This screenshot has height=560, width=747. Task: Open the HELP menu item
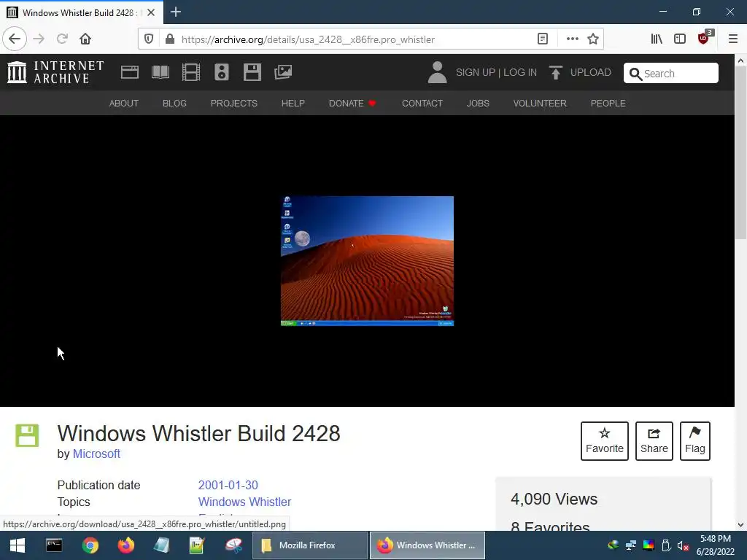tap(293, 104)
